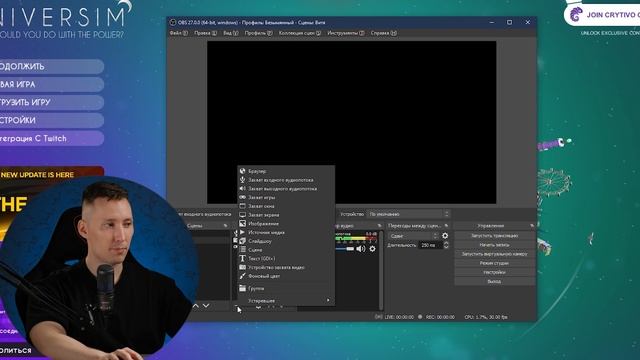640x360 pixels.
Task: Add a Захват окна window source
Action: (x=286, y=206)
